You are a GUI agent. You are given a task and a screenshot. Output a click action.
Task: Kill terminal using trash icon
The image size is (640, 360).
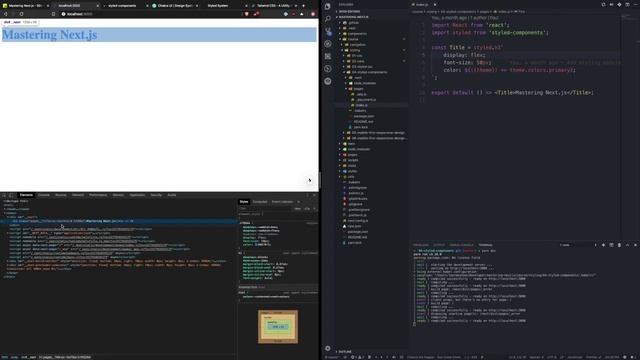(619, 245)
